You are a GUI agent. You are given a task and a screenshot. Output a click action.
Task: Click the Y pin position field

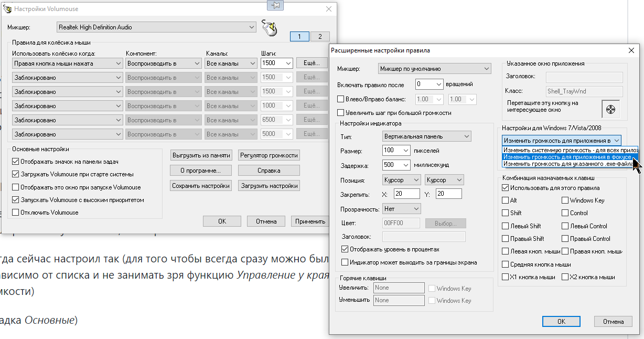click(x=448, y=194)
